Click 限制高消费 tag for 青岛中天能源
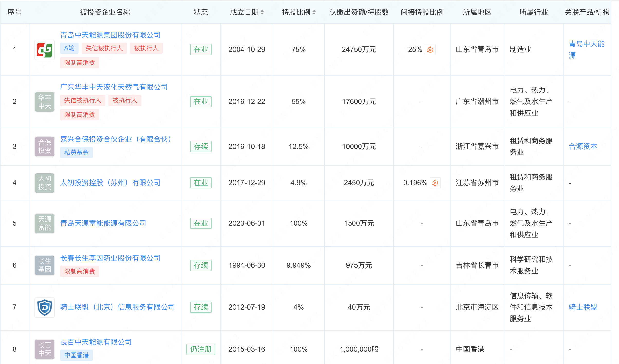Screen dimensions: 619x364 coord(80,63)
